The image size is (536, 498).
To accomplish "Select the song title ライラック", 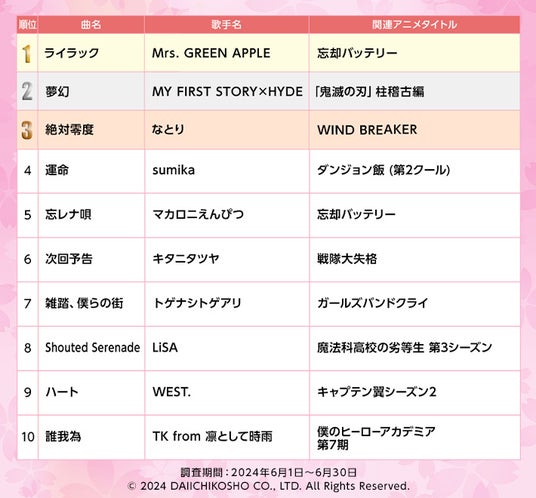I will coord(71,53).
